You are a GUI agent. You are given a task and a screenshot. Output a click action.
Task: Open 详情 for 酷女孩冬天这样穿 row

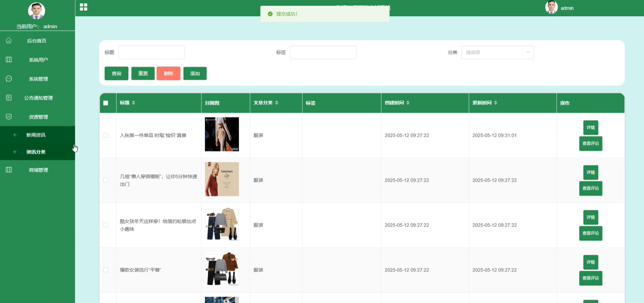(x=591, y=217)
